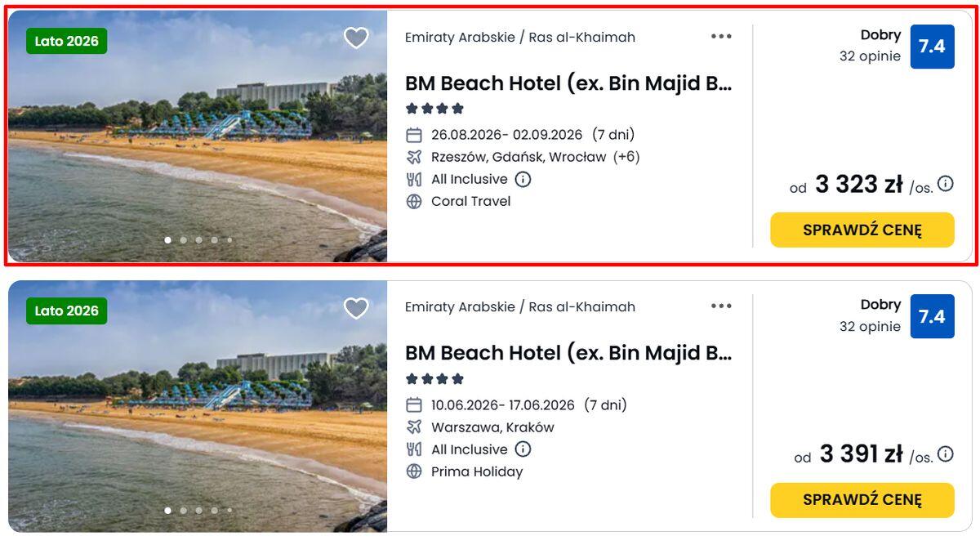Click Lato 2026 tag on second card
The width and height of the screenshot is (980, 545).
66,310
